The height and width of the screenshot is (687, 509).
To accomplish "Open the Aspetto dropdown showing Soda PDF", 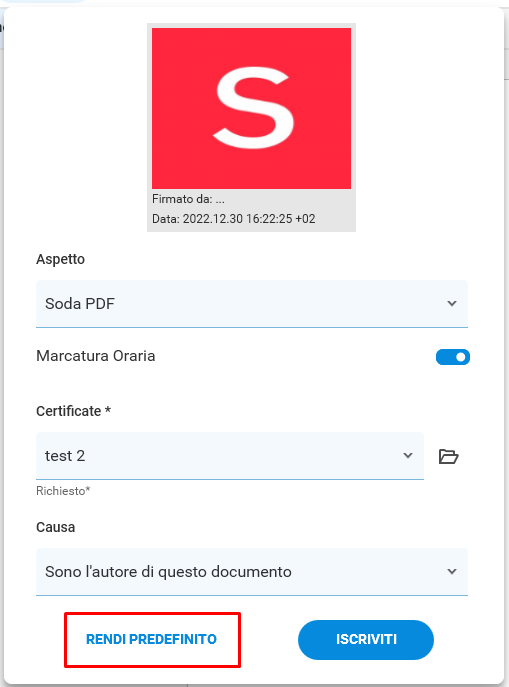I will [252, 304].
